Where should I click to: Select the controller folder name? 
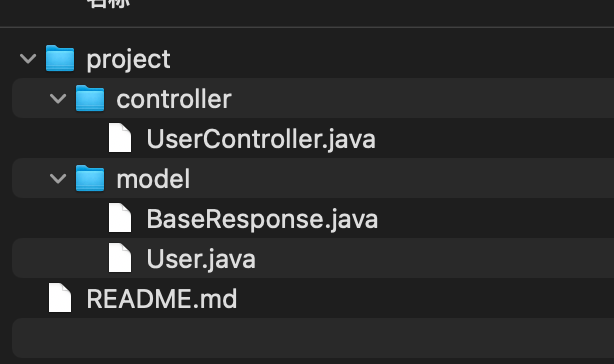coord(174,99)
